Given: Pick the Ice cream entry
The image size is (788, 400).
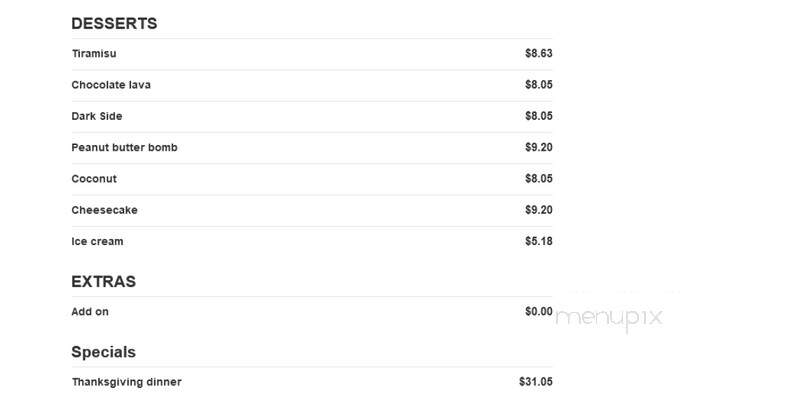Looking at the screenshot, I should 312,241.
